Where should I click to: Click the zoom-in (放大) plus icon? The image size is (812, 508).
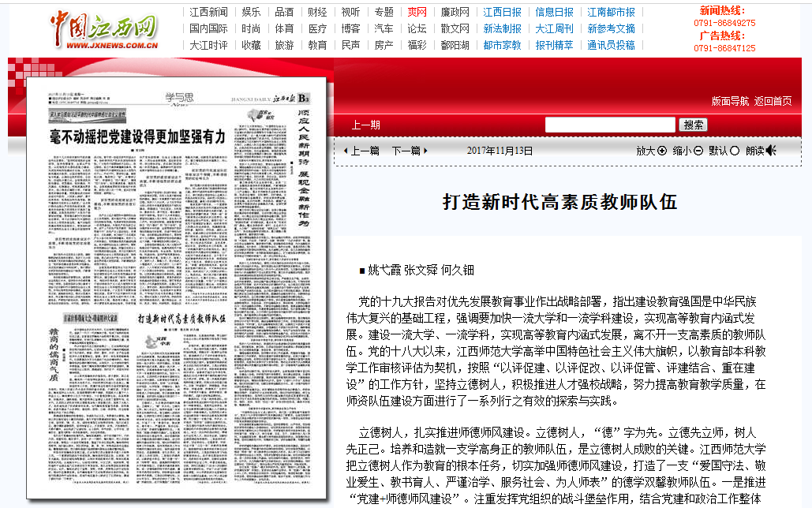coord(661,151)
